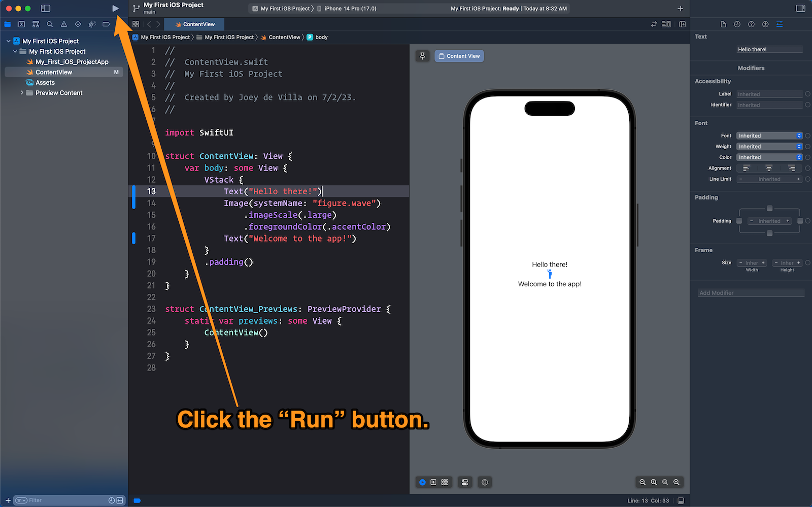Screen dimensions: 812x507
Task: Click the plus Library button in toolbar
Action: click(x=680, y=8)
